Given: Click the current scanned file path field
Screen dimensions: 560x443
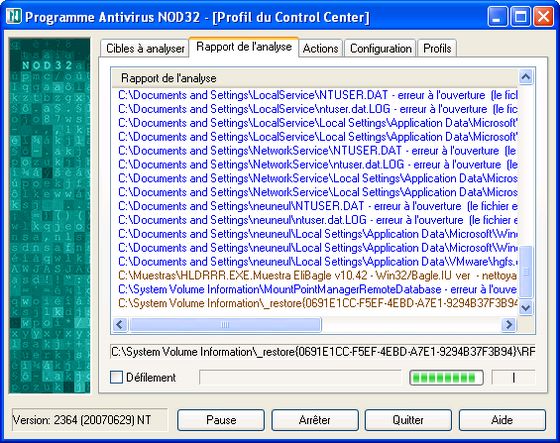Looking at the screenshot, I should pos(323,352).
